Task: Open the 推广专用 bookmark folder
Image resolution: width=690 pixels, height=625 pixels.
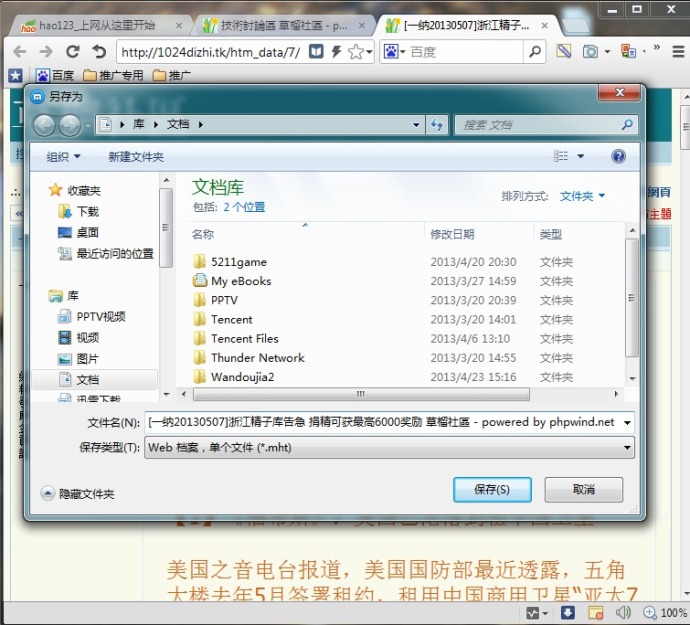Action: pos(114,76)
